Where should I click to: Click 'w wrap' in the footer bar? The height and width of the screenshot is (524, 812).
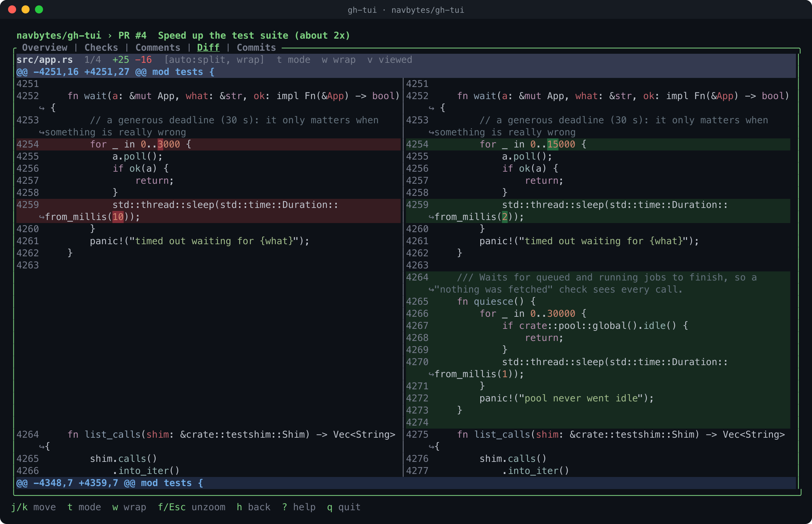pos(129,507)
